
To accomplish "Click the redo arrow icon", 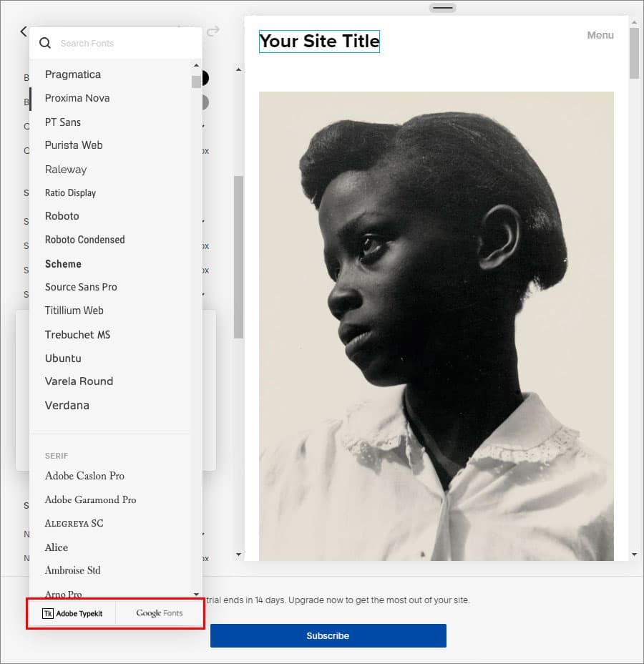I will tap(213, 31).
